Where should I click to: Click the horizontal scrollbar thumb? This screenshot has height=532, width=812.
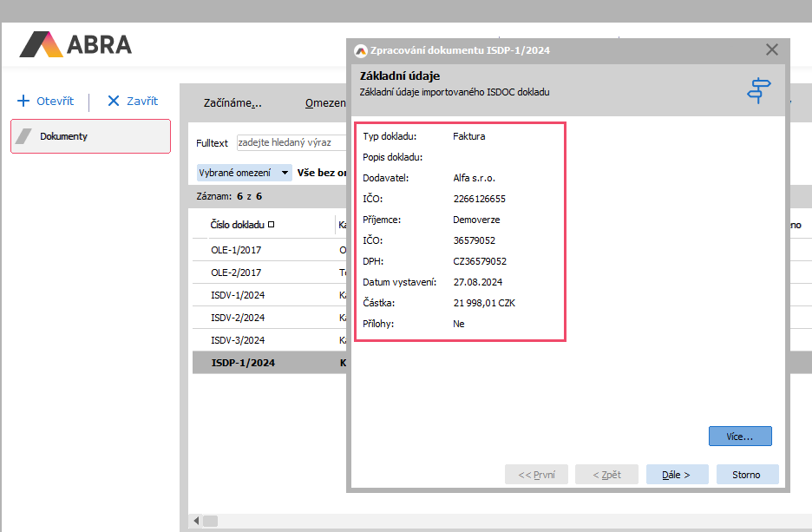210,521
